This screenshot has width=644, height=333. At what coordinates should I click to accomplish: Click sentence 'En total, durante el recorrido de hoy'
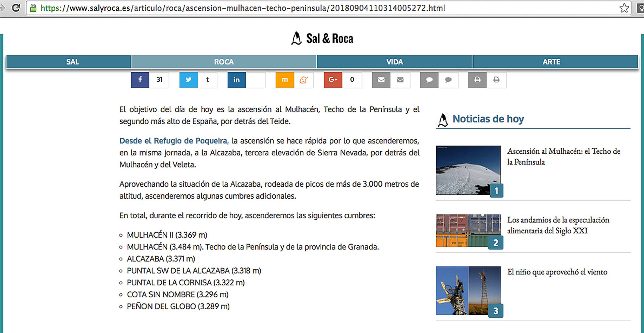247,216
